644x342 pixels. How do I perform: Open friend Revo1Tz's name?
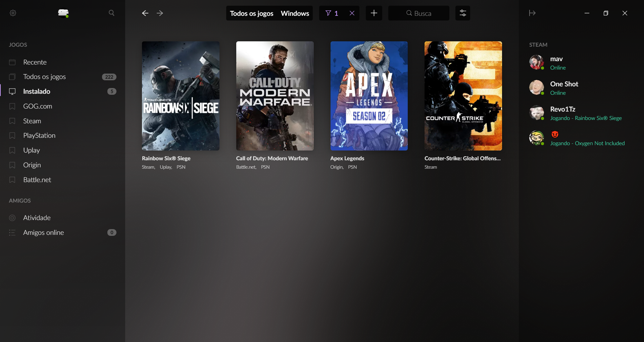coord(563,109)
